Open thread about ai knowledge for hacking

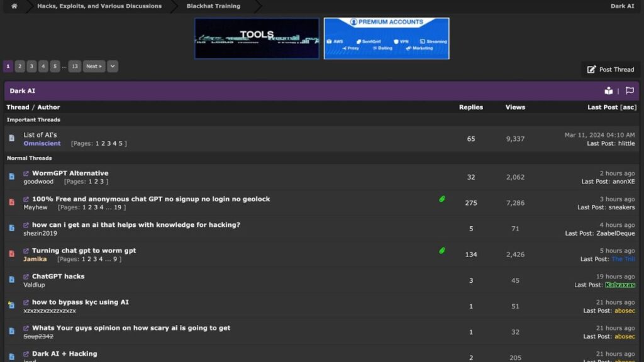point(136,225)
